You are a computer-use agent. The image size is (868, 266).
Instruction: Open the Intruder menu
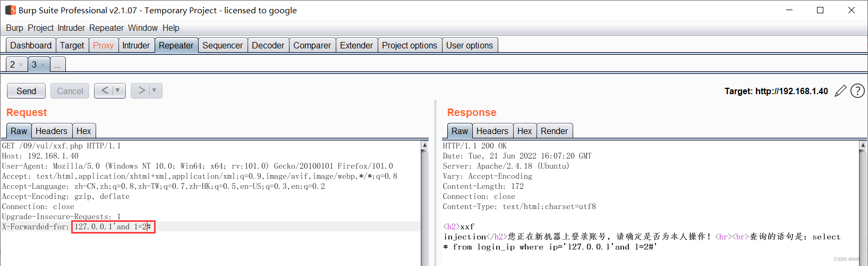point(71,28)
